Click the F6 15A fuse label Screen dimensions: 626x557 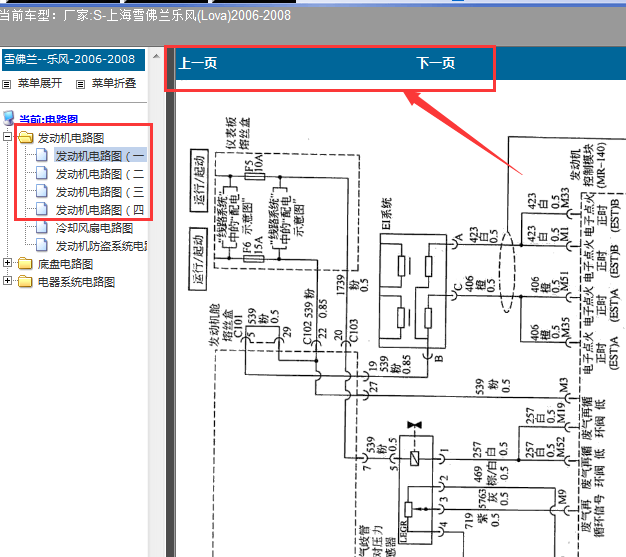point(252,247)
